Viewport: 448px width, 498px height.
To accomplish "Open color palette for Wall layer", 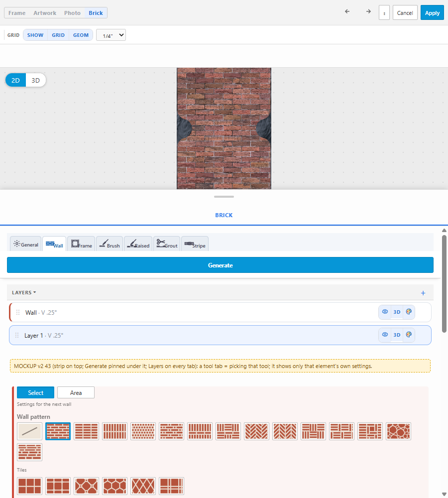I will click(409, 312).
